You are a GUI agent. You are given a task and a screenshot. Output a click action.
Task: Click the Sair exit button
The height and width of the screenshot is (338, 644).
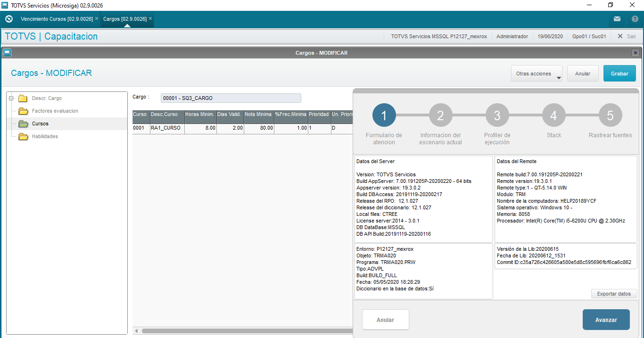(x=627, y=36)
